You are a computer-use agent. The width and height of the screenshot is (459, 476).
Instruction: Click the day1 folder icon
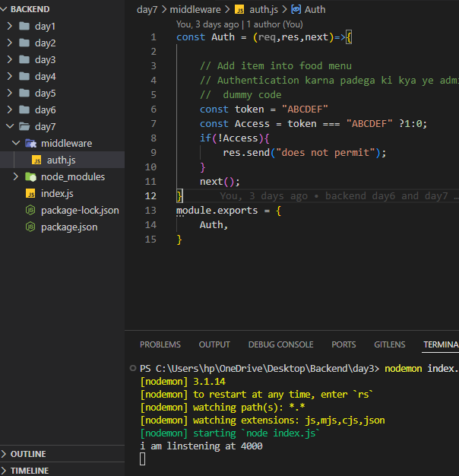tap(24, 26)
